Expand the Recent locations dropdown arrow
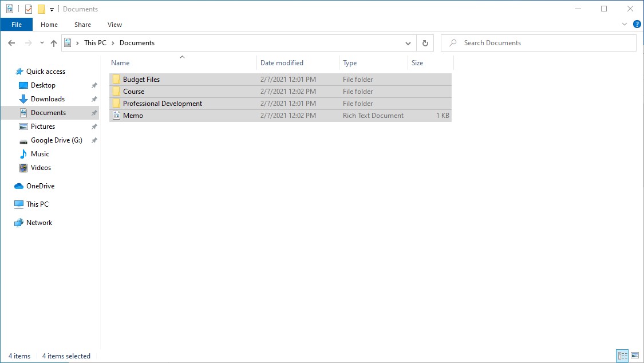This screenshot has width=644, height=363. [42, 43]
